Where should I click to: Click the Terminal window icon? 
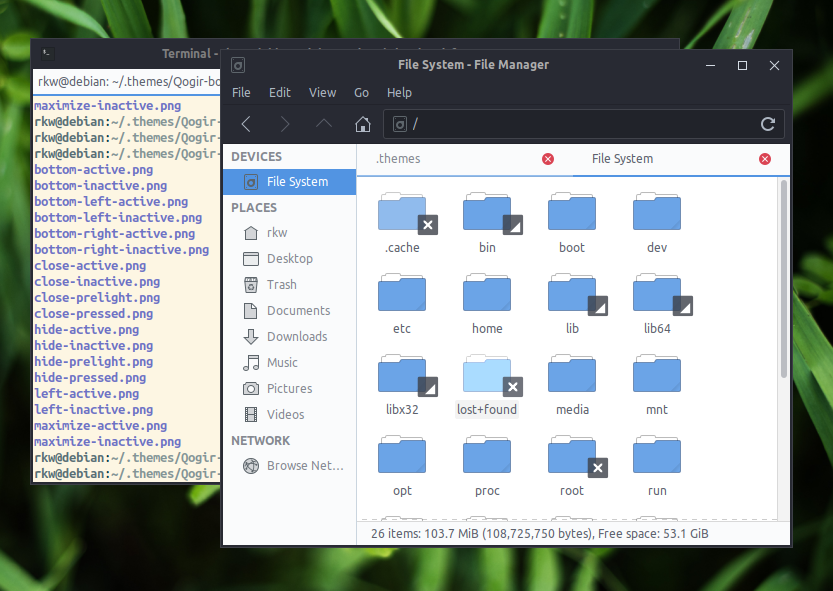[x=47, y=53]
